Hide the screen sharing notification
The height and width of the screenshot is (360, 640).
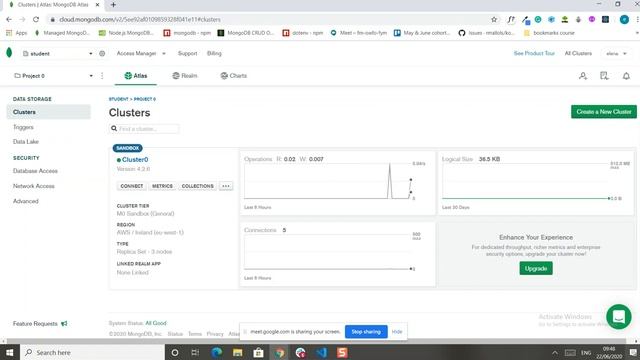click(397, 332)
